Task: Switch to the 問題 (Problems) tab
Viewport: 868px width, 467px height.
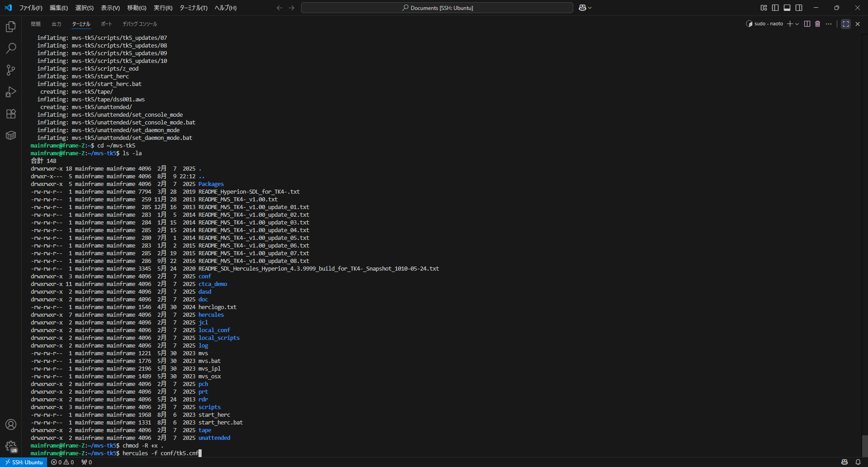Action: pyautogui.click(x=36, y=24)
